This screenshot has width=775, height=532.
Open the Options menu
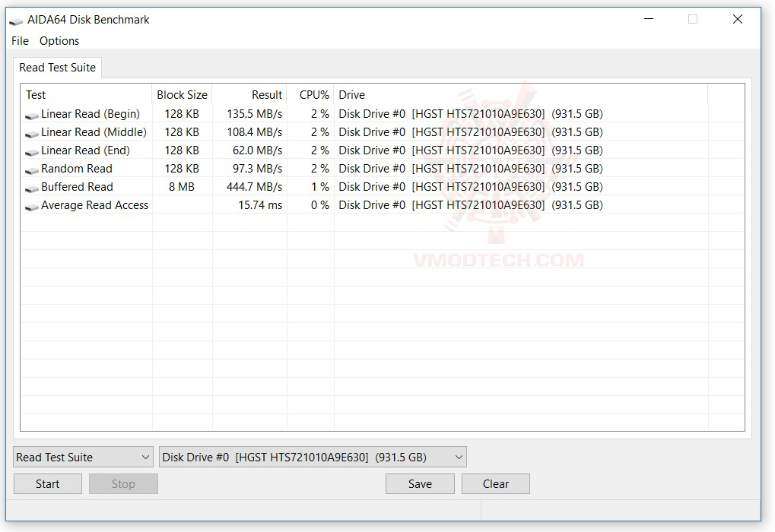[59, 40]
